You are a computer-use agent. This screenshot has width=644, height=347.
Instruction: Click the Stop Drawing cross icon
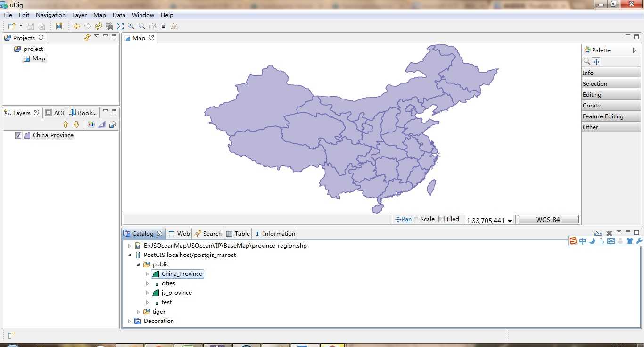109,26
